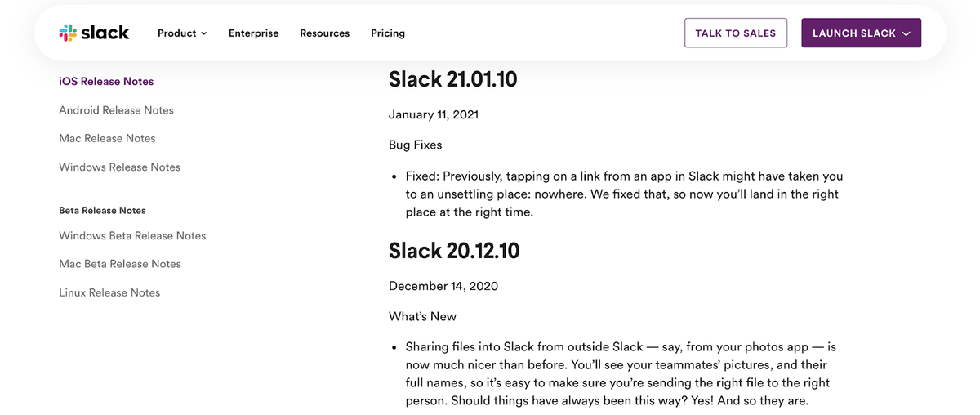980x415 pixels.
Task: Open Windows Beta Release Notes
Action: pyautogui.click(x=132, y=236)
